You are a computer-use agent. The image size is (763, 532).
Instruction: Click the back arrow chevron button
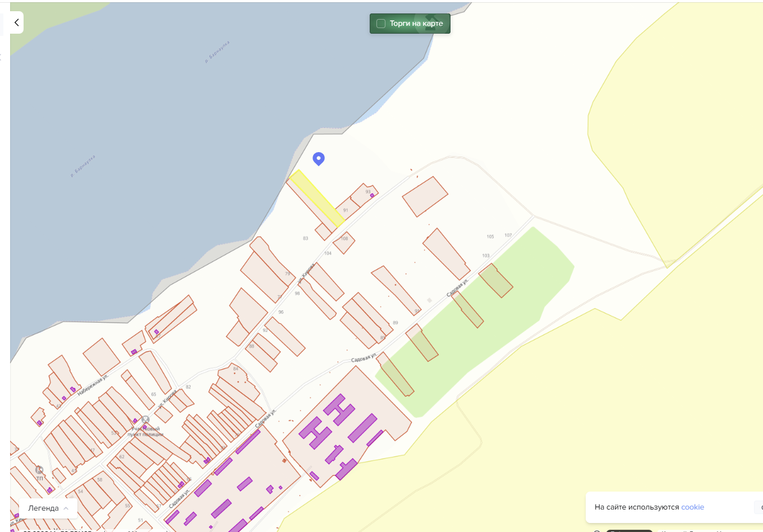point(16,22)
